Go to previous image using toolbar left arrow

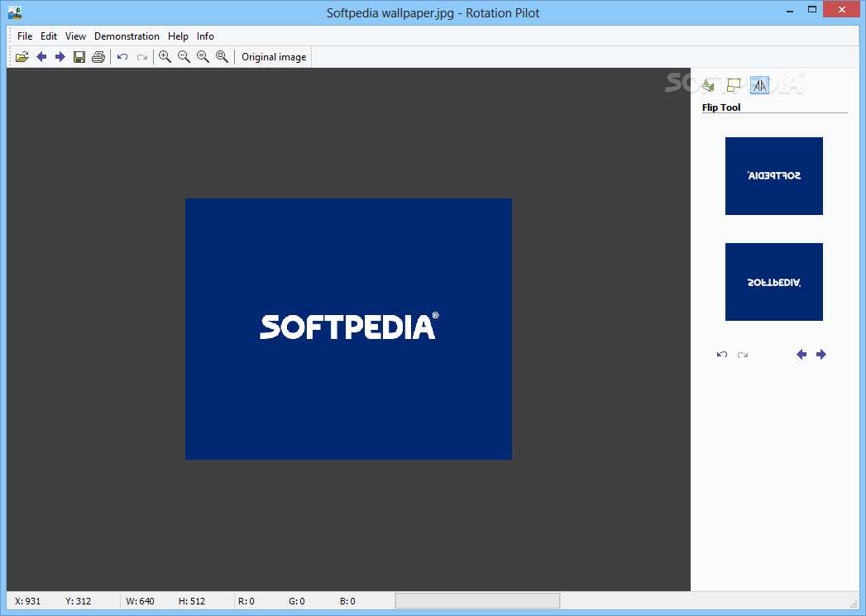tap(41, 57)
